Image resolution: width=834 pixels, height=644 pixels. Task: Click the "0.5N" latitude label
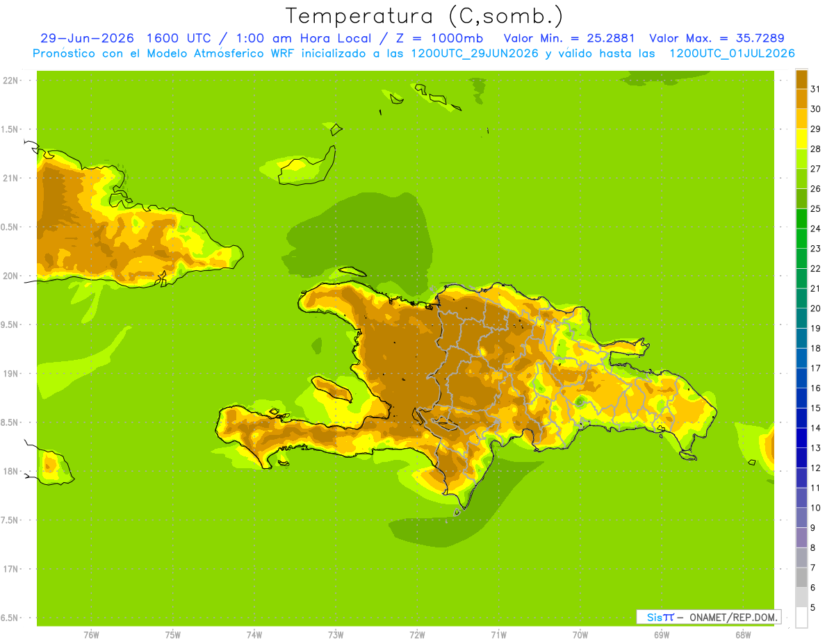pos(10,227)
